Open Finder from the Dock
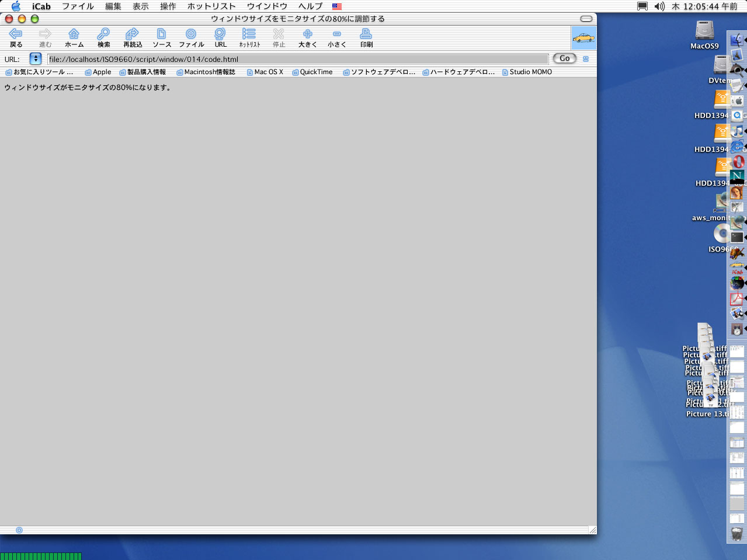 pos(737,40)
